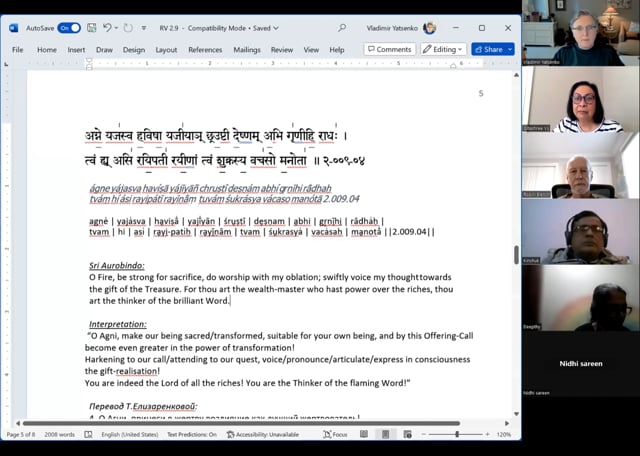Switch to Web Layout view icon
This screenshot has height=456, width=640.
point(407,434)
